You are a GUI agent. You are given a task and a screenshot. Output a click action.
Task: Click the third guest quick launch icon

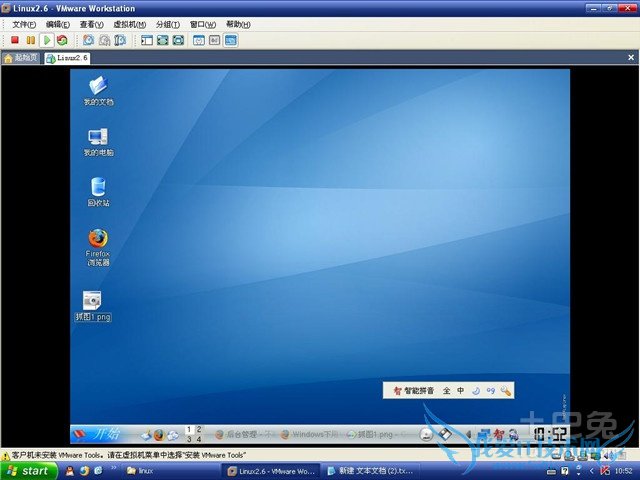pyautogui.click(x=173, y=436)
